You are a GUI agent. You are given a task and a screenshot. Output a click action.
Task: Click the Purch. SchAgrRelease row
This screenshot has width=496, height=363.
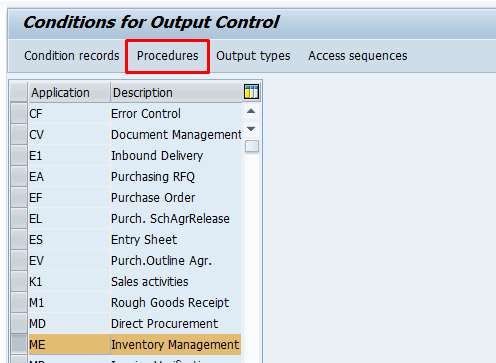135,219
